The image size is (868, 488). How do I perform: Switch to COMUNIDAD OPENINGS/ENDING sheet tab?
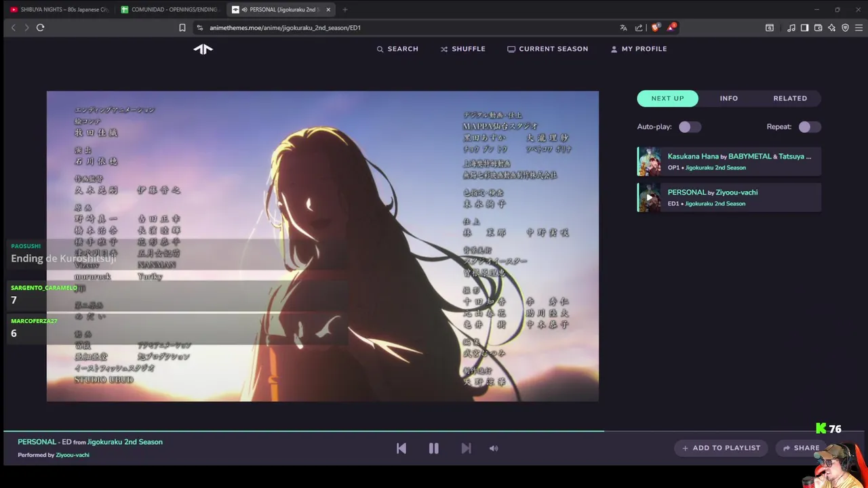169,9
